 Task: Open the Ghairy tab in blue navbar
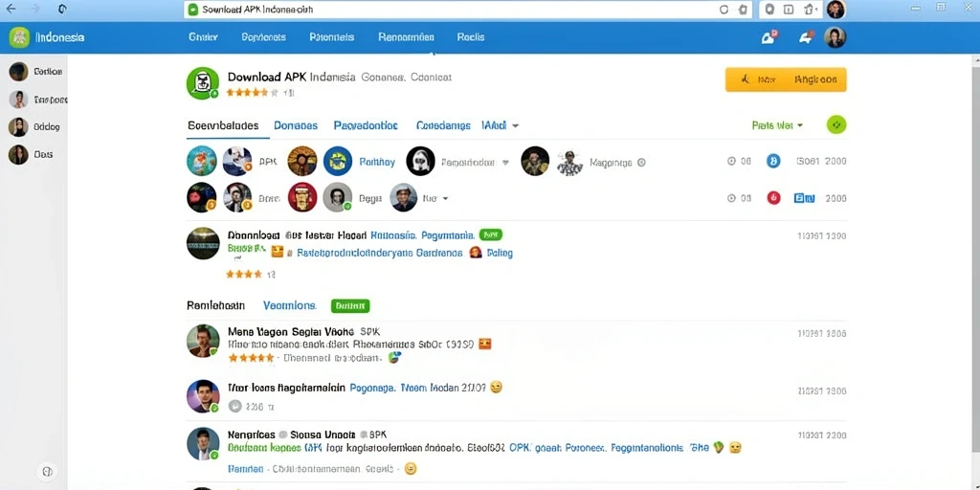(x=203, y=37)
